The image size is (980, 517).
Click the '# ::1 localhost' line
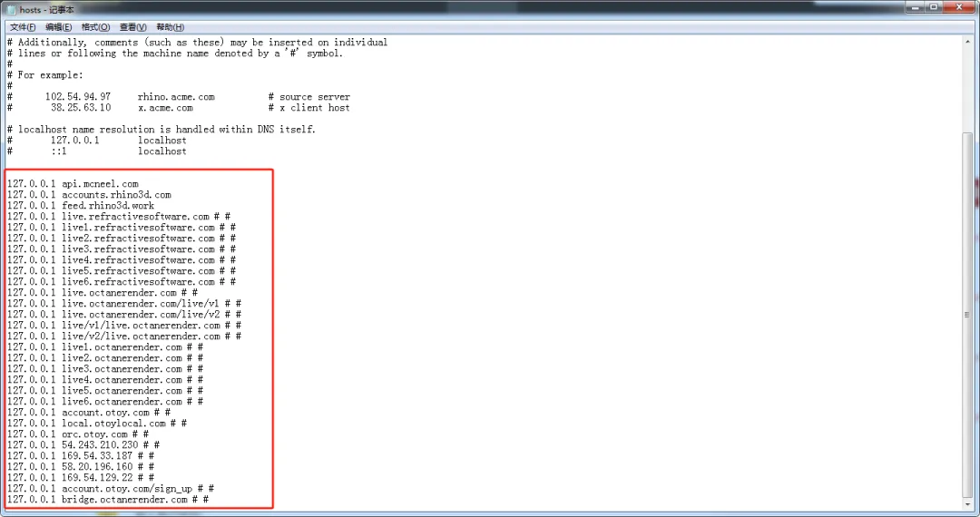(97, 151)
